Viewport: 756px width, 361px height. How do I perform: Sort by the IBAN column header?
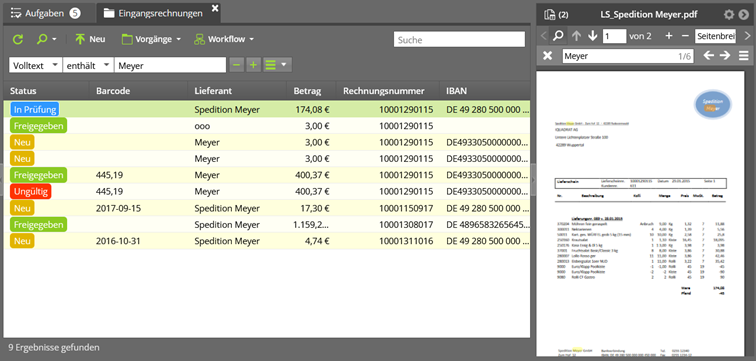[x=485, y=91]
